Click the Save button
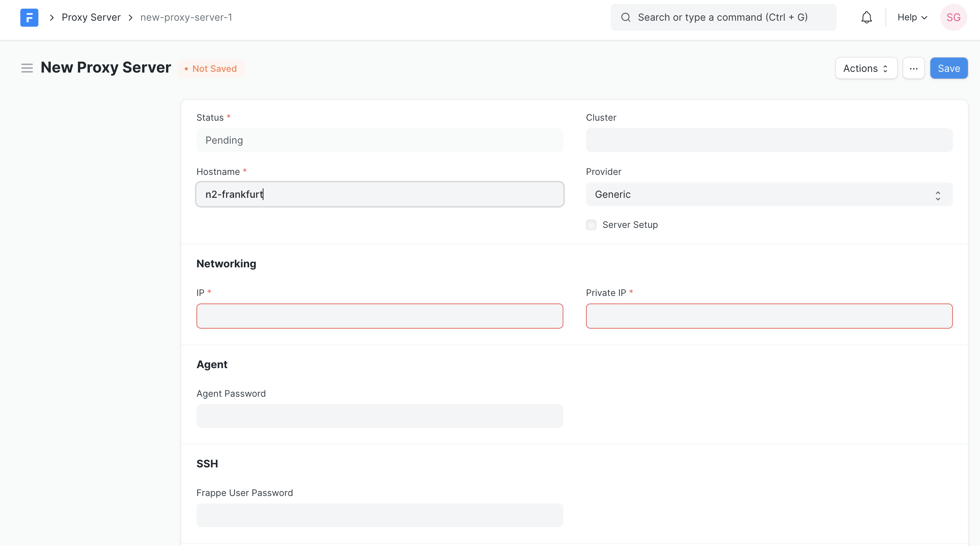The height and width of the screenshot is (546, 980). 948,68
